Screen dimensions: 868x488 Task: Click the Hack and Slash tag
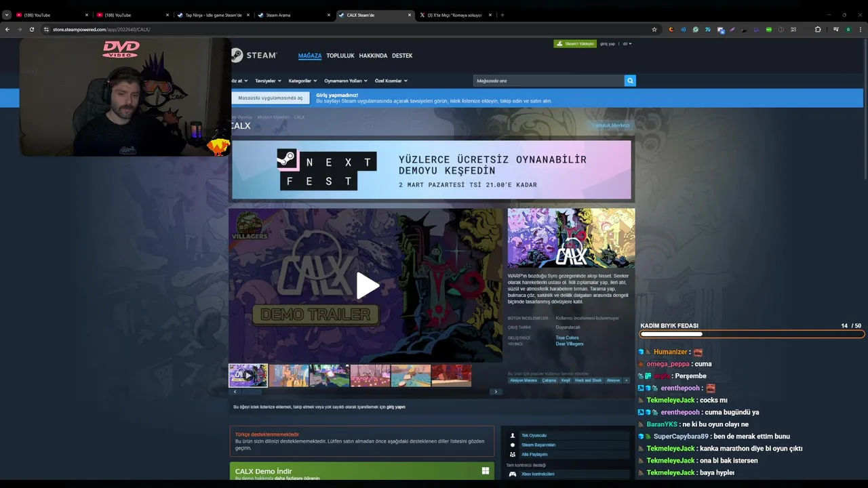[x=588, y=380]
